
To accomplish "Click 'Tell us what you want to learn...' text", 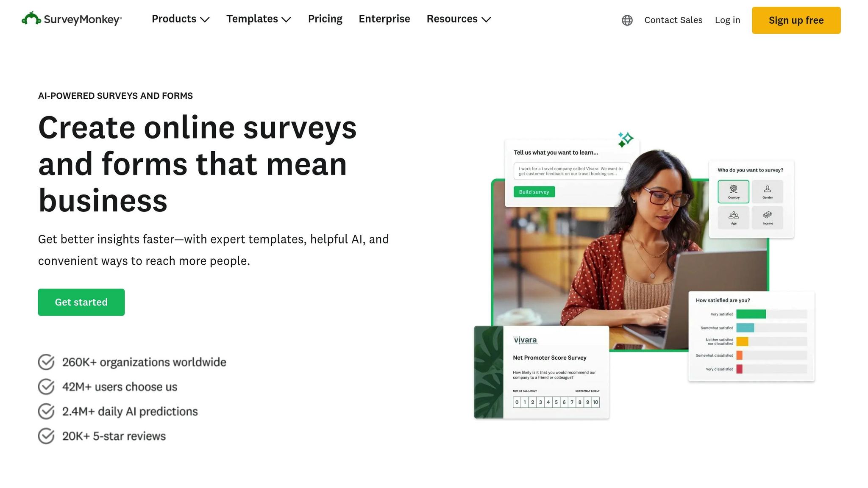I will pos(556,152).
